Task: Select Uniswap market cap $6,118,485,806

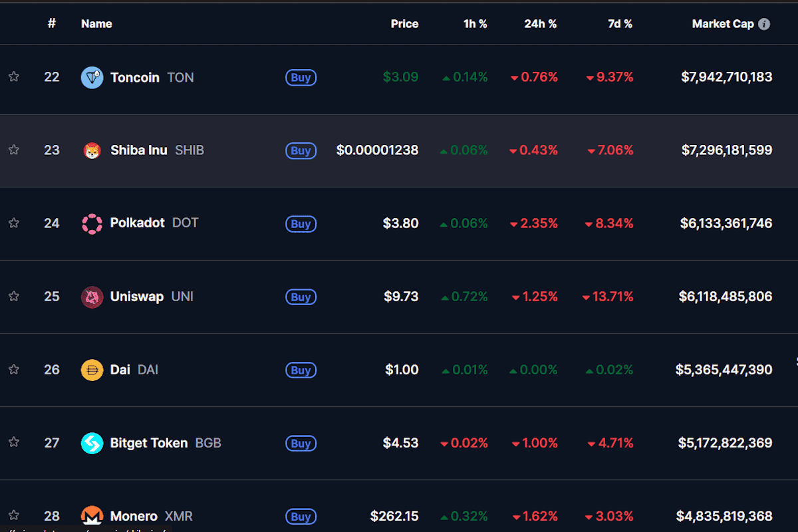Action: [726, 297]
